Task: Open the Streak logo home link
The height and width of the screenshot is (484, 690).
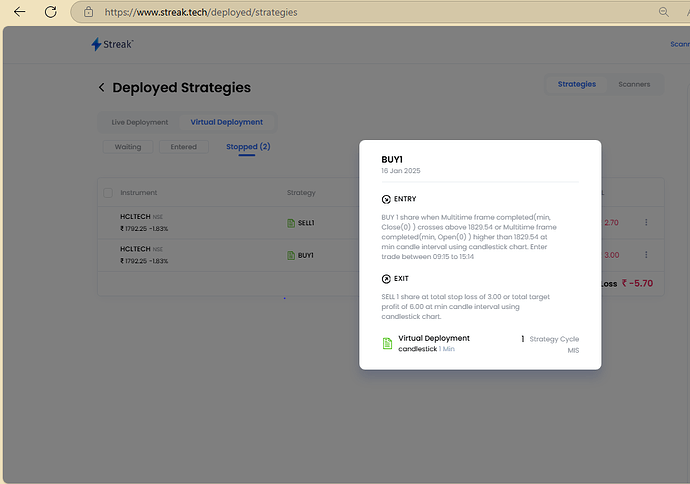Action: [112, 44]
